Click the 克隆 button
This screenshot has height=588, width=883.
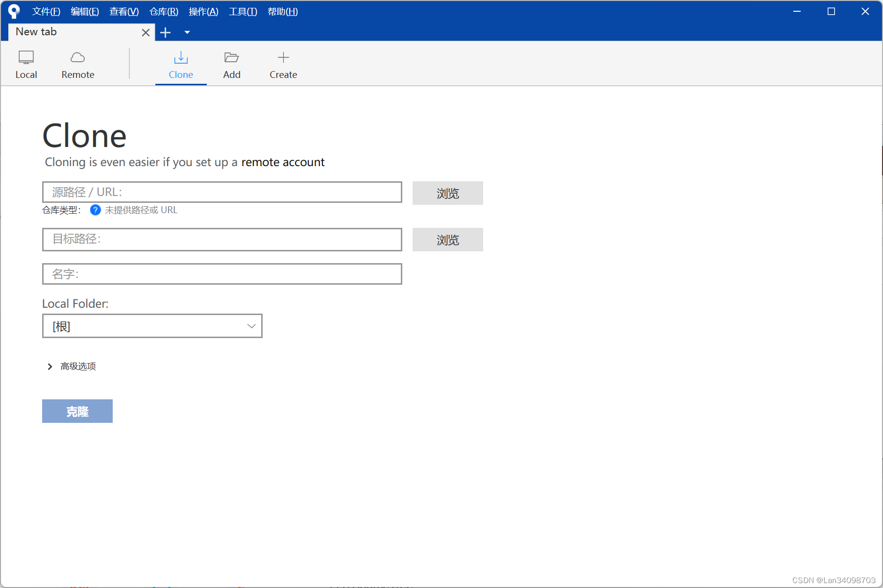coord(77,411)
